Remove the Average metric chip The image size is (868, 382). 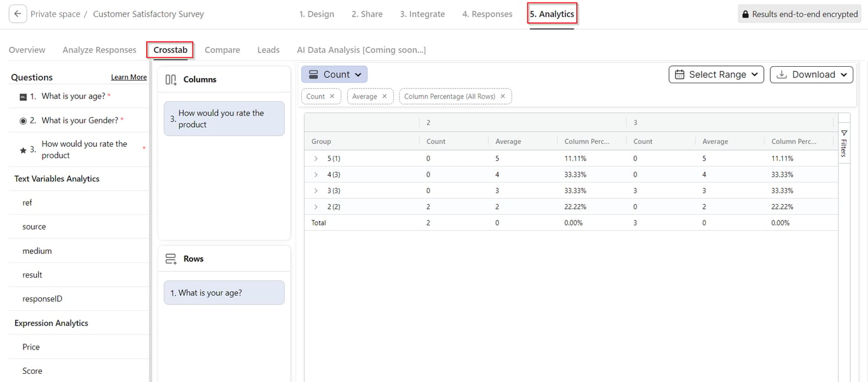pos(384,97)
